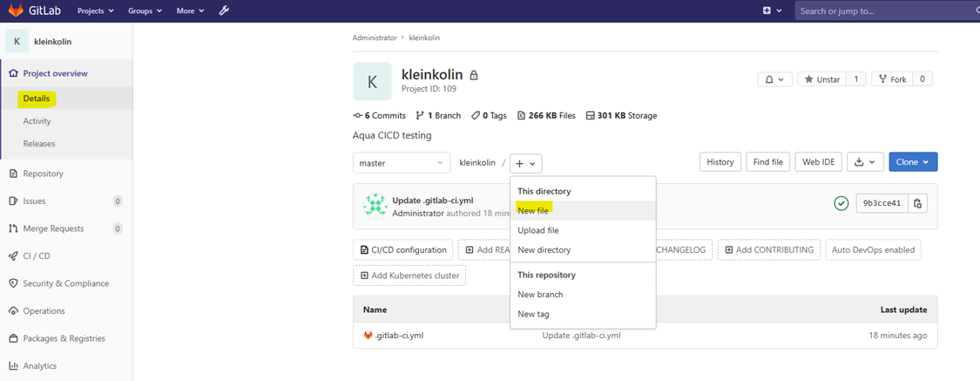The image size is (980, 381).
Task: Open the blue Clone dropdown
Action: click(x=913, y=162)
